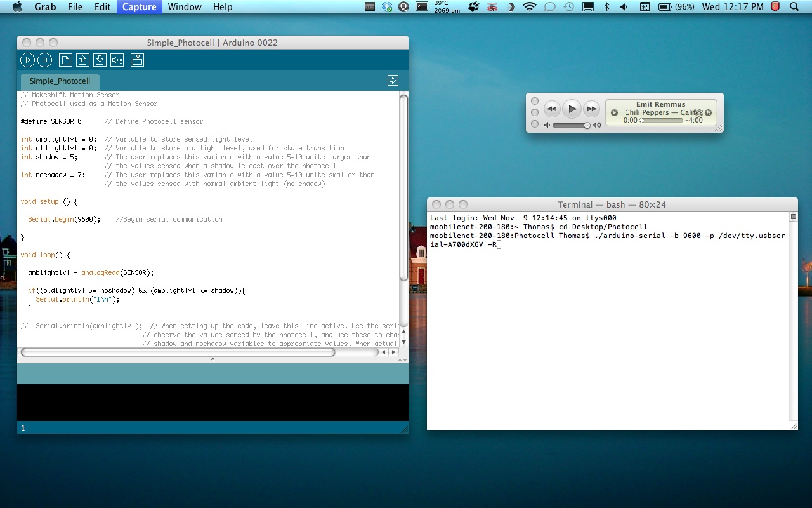Screen dimensions: 812x508
Task: Upload sketch to I/O board icon
Action: point(117,60)
